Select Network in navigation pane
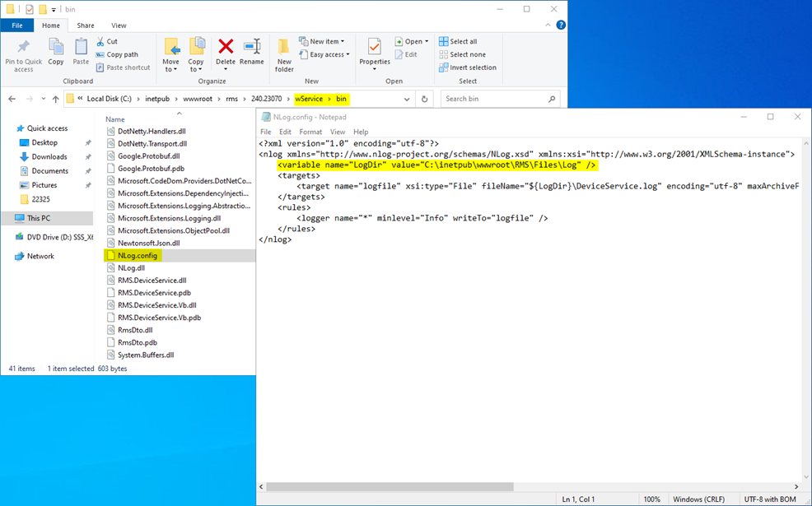The height and width of the screenshot is (506, 812). 40,256
